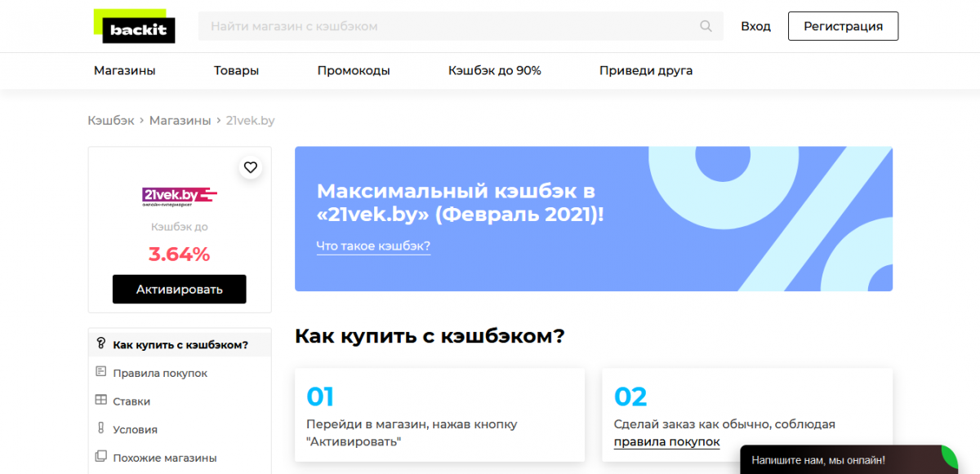Open the Магазины menu item

[124, 70]
